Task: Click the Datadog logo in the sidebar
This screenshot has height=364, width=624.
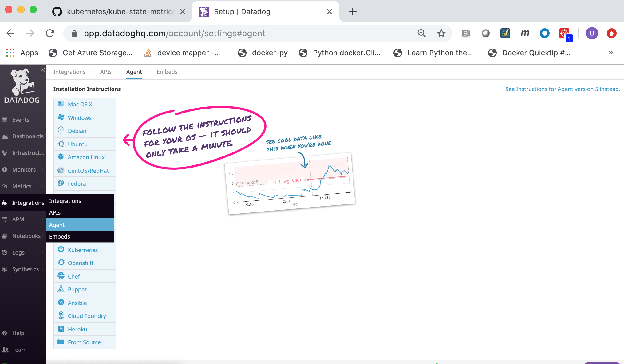Action: point(22,86)
